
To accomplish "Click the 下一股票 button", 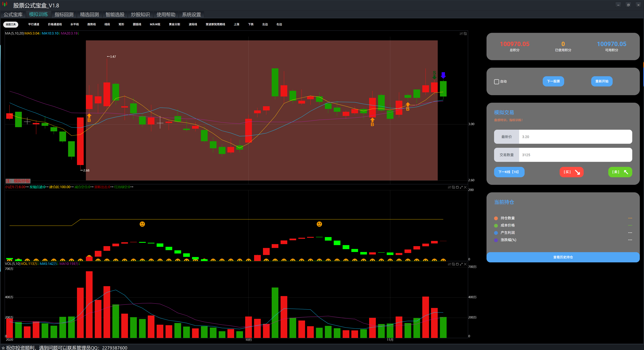I will [553, 81].
